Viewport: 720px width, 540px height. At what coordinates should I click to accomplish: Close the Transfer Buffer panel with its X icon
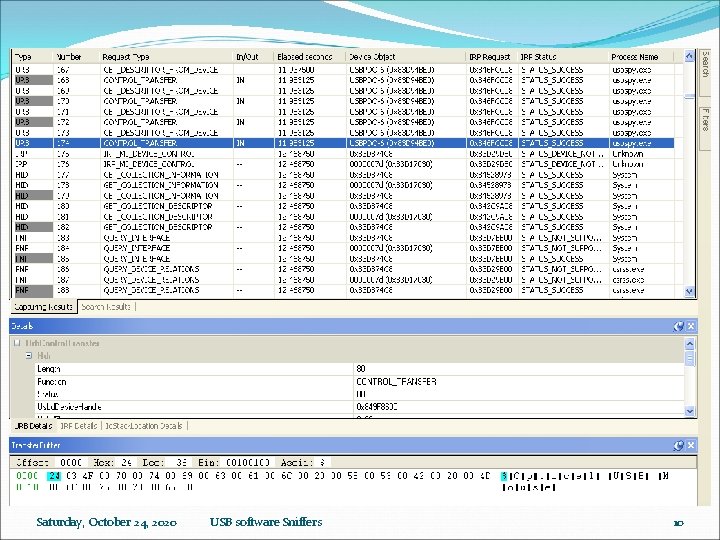coord(691,445)
